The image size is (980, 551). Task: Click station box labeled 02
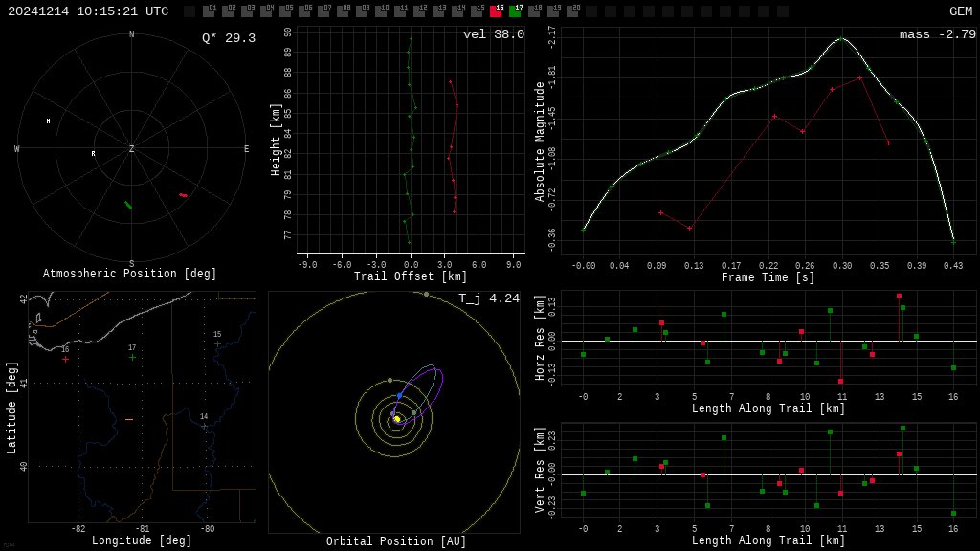click(228, 11)
